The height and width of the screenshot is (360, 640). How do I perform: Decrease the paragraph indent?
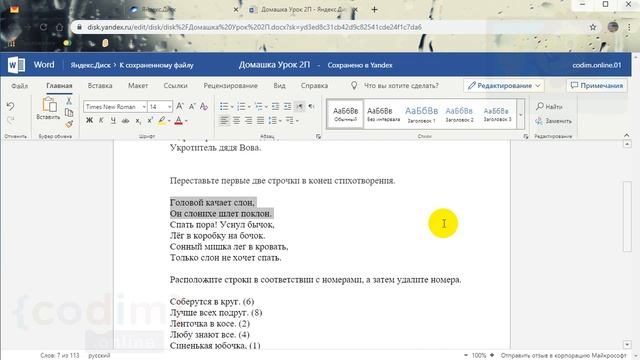coord(276,107)
